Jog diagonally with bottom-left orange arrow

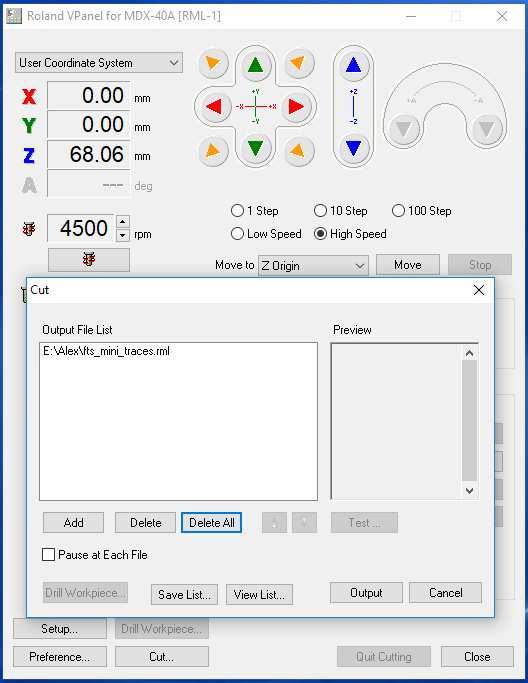pos(213,151)
